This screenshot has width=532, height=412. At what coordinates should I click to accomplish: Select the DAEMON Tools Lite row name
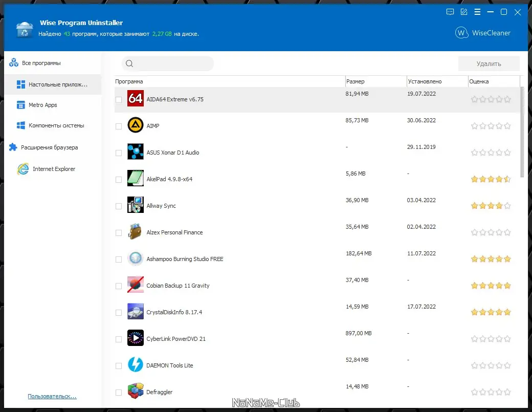(x=170, y=365)
